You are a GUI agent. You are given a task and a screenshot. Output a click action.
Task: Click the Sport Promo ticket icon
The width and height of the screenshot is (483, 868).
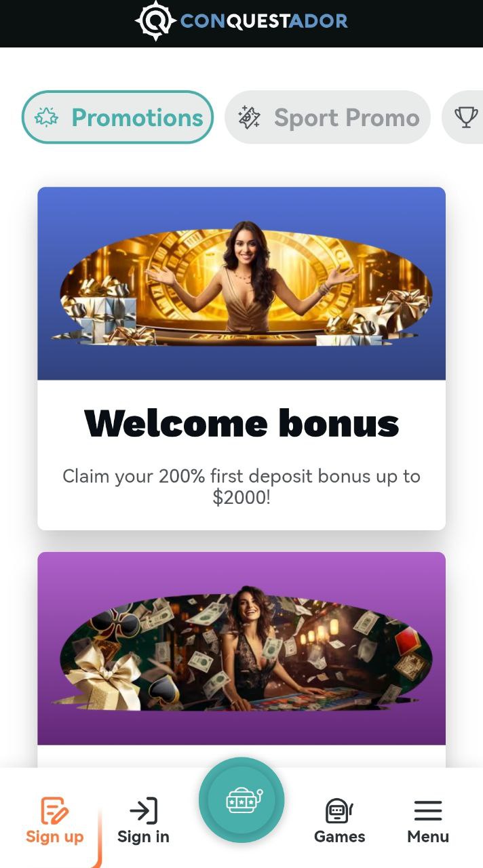[x=249, y=117]
